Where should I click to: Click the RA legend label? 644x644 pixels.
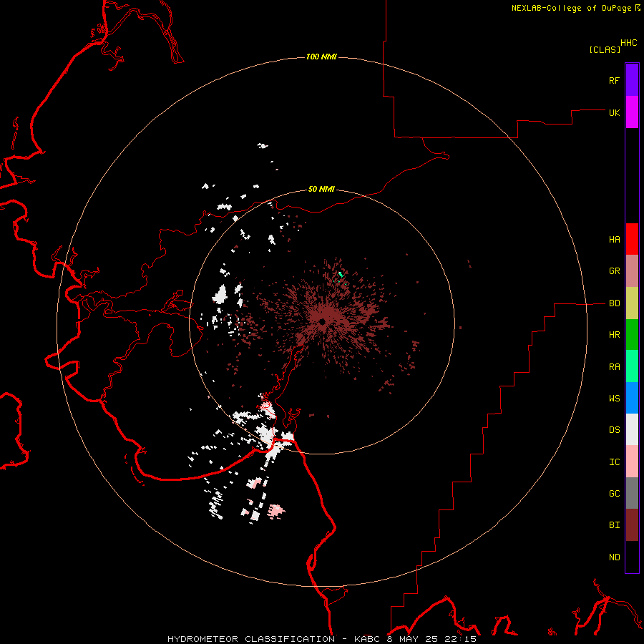click(614, 366)
